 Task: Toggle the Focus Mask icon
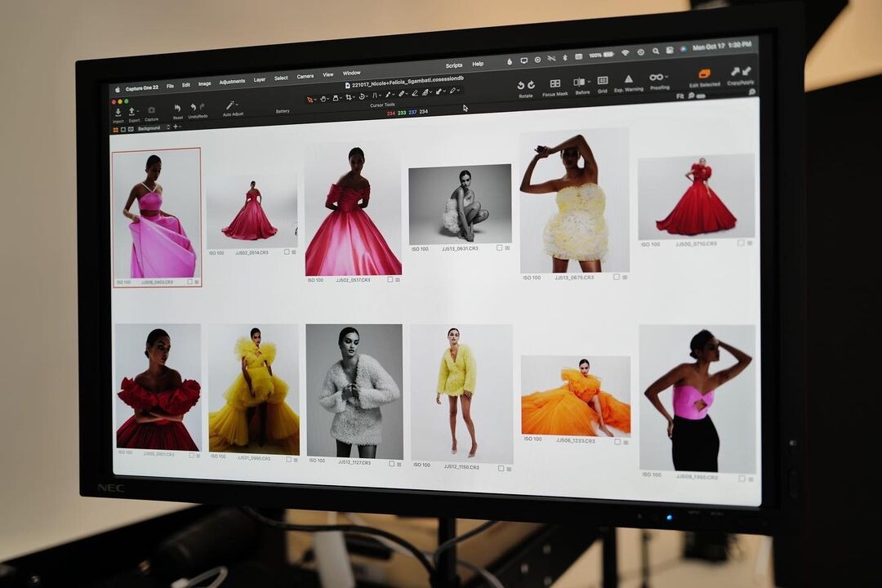[x=555, y=84]
